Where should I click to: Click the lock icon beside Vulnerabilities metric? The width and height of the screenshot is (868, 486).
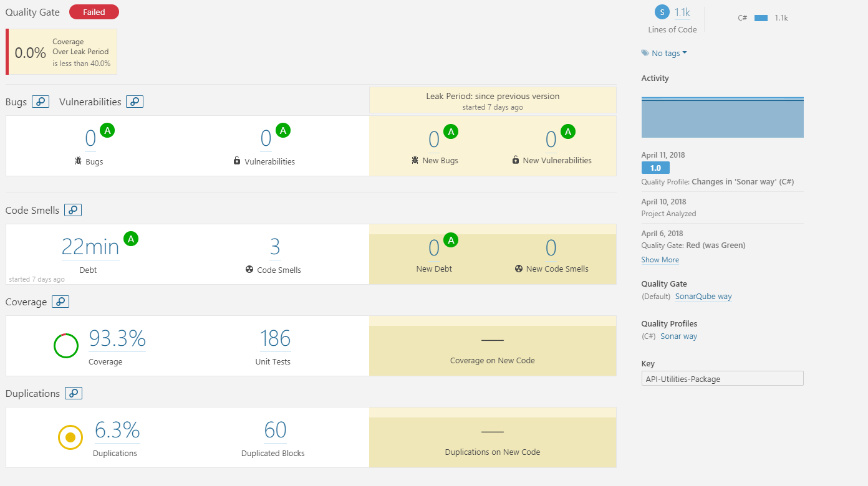point(237,161)
